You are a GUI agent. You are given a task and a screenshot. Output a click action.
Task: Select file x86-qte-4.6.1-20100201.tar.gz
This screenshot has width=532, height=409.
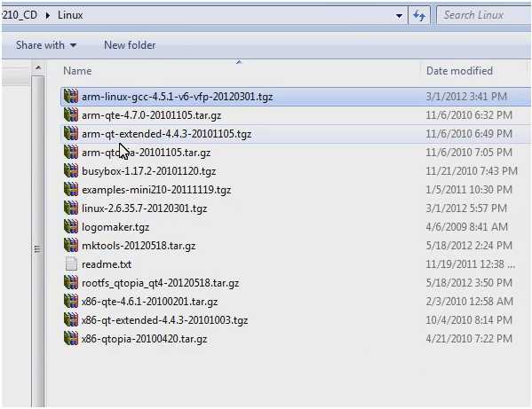tap(149, 302)
